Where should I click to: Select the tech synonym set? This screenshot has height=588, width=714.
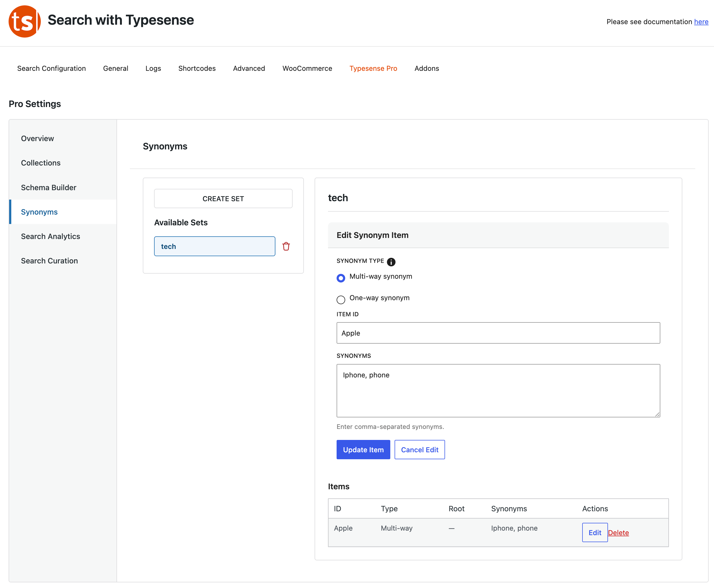pyautogui.click(x=214, y=246)
